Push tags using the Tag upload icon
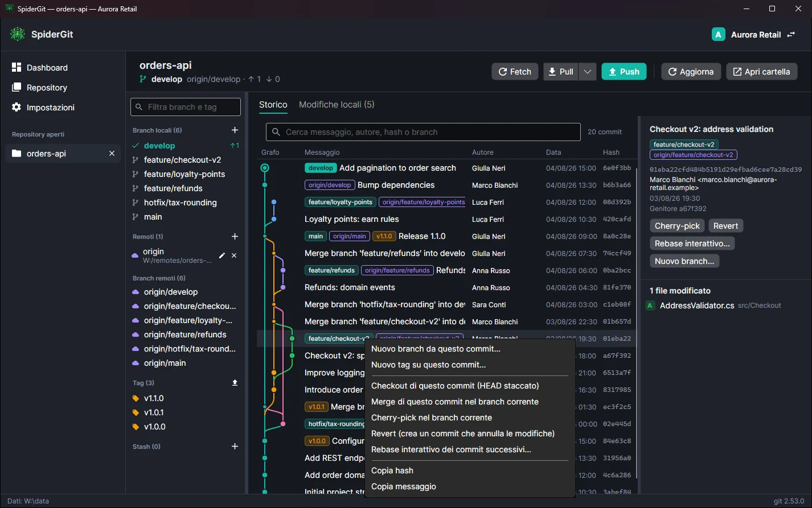812x508 pixels. (x=235, y=383)
